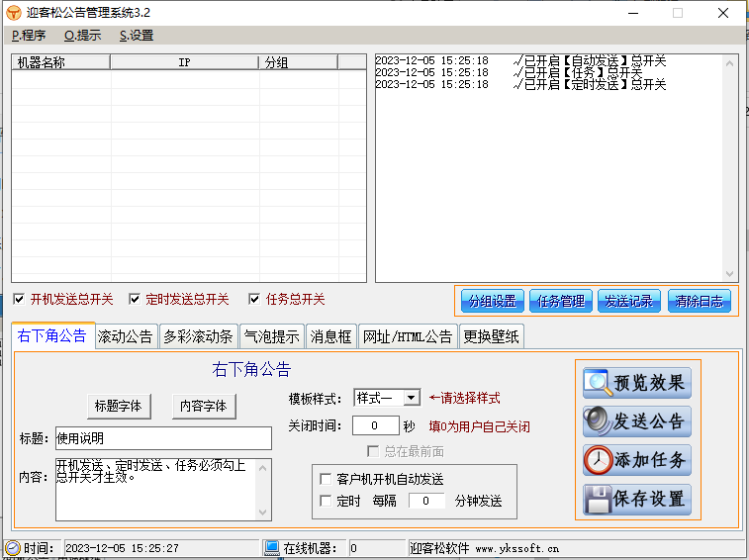This screenshot has width=749, height=560.
Task: Click the 标题 input field containing 使用说明
Action: click(163, 438)
